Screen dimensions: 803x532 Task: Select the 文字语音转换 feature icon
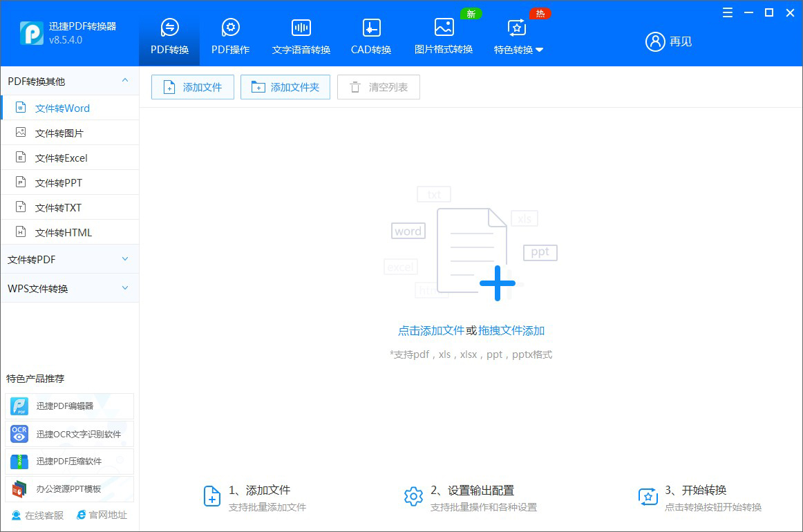coord(301,36)
